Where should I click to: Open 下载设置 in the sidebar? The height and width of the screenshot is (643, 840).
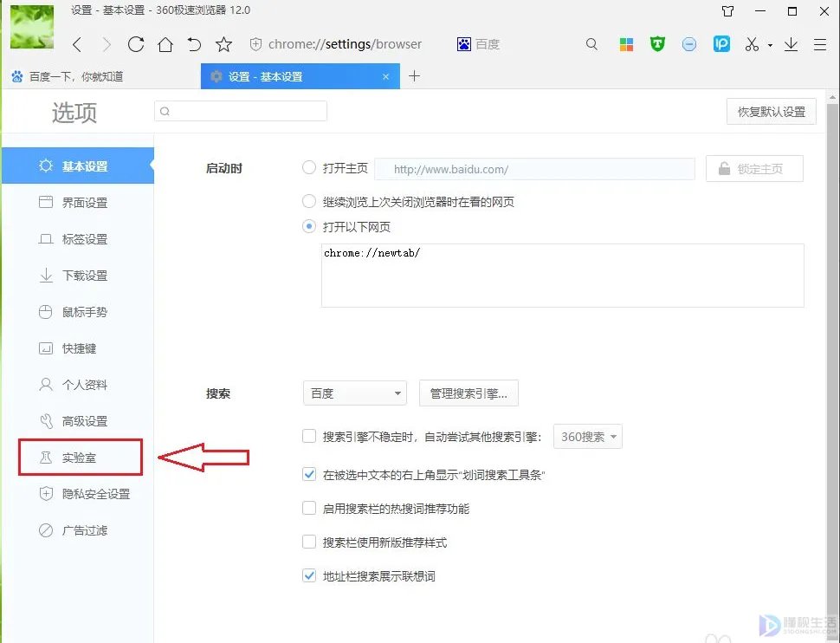(78, 276)
